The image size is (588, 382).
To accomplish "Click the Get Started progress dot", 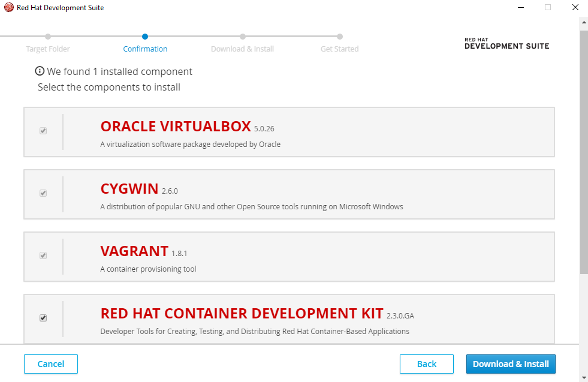I will click(x=340, y=37).
